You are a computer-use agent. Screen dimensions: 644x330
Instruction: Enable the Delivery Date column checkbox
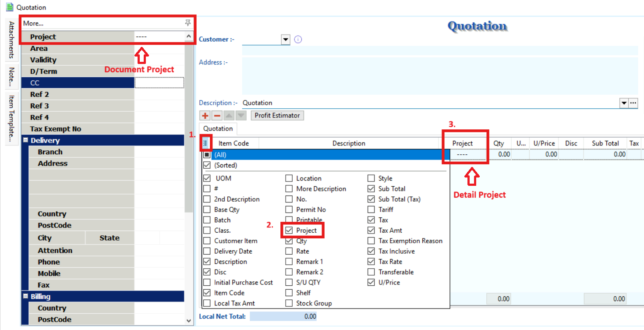pyautogui.click(x=207, y=252)
